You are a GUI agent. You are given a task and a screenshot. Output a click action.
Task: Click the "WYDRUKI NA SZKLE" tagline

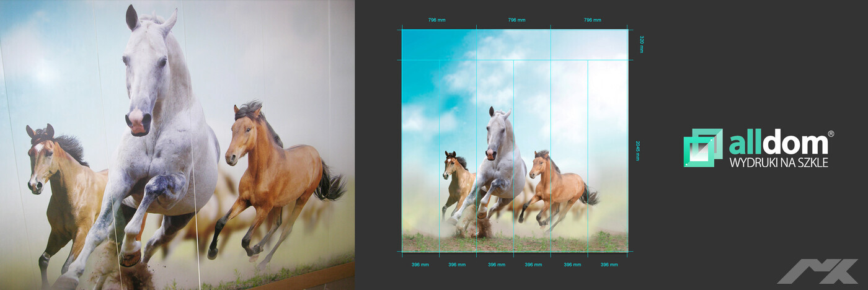coord(779,162)
